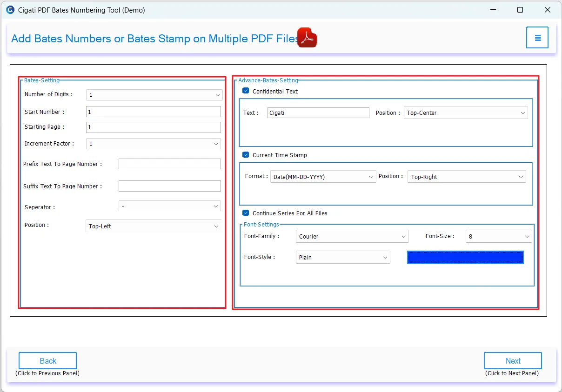
Task: Open the hamburger menu icon
Action: [x=537, y=37]
